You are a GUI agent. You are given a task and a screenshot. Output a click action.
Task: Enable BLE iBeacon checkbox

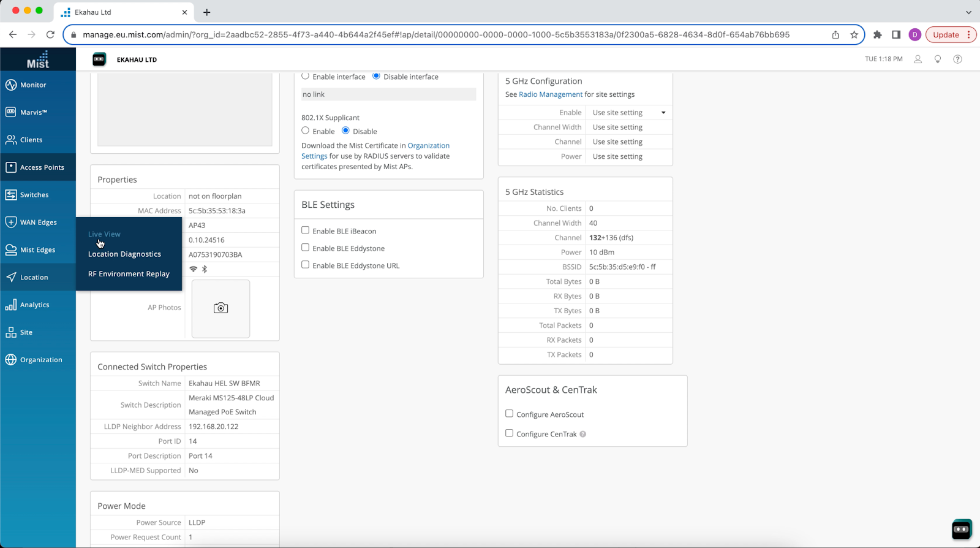point(305,230)
